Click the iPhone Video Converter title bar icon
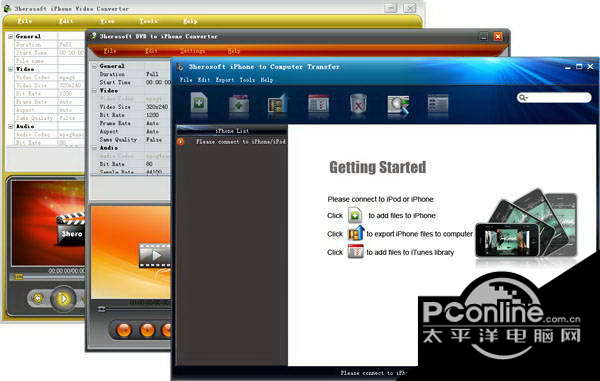 point(7,8)
